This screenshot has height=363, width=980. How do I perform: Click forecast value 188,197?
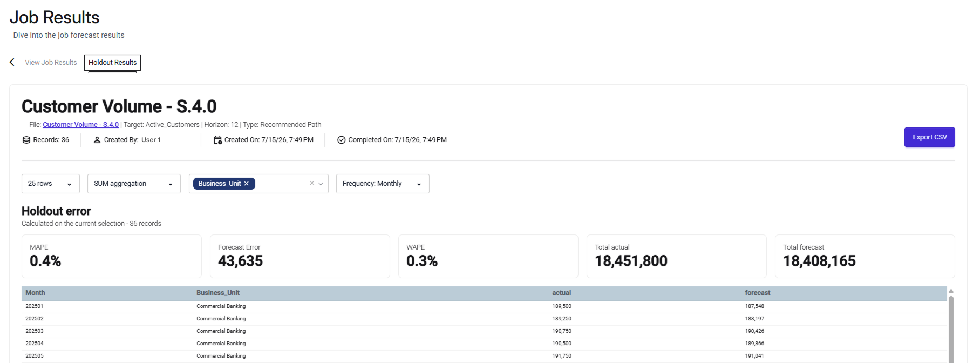754,319
